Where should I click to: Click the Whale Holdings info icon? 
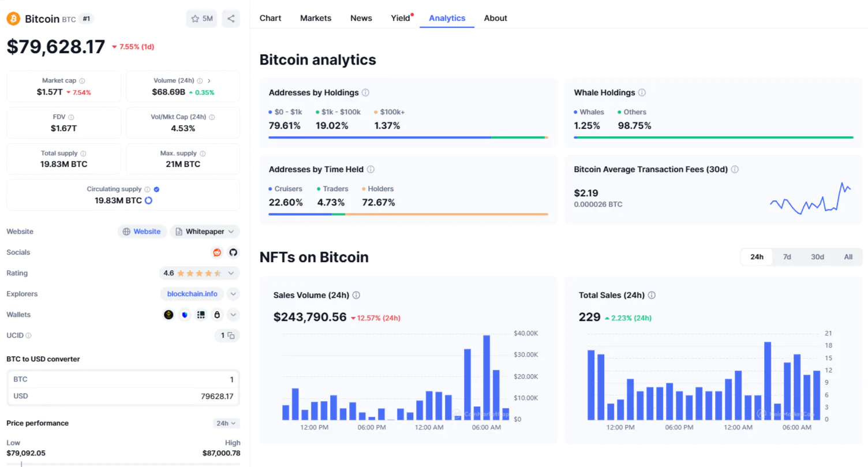pos(642,92)
